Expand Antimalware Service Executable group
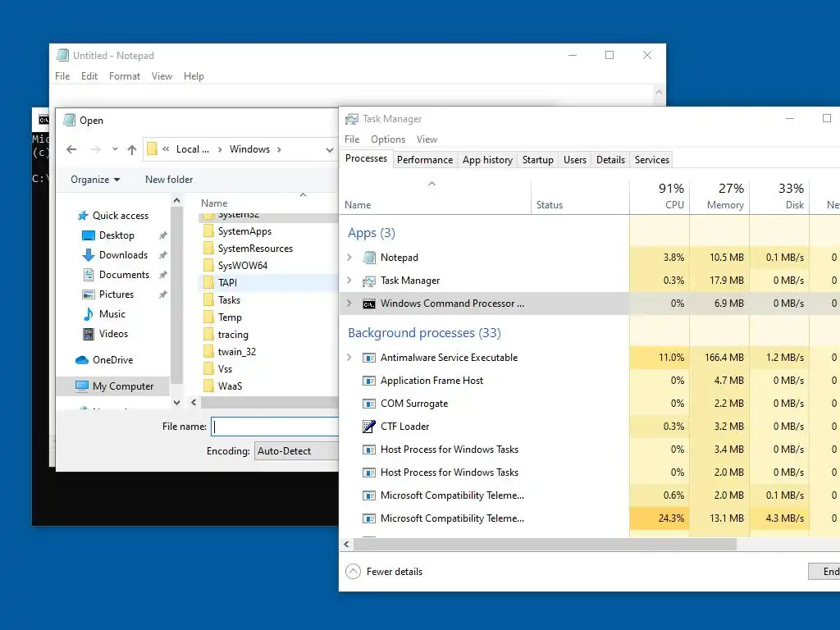 (x=349, y=358)
